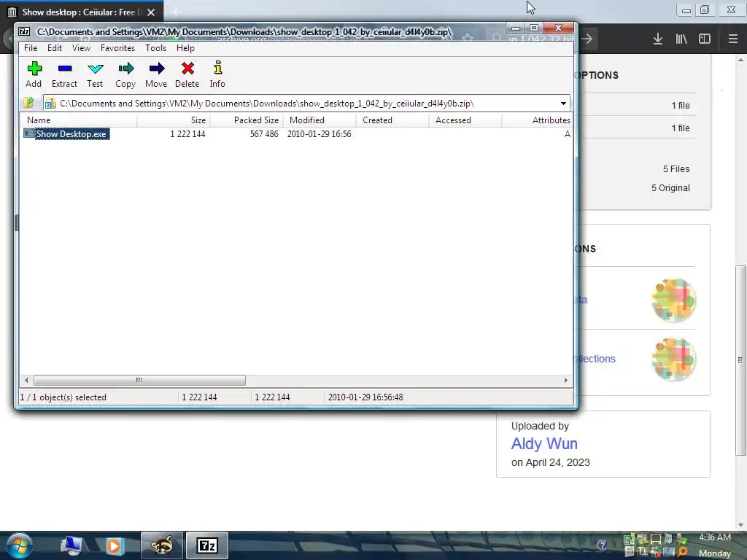Go up one folder level icon

point(29,103)
